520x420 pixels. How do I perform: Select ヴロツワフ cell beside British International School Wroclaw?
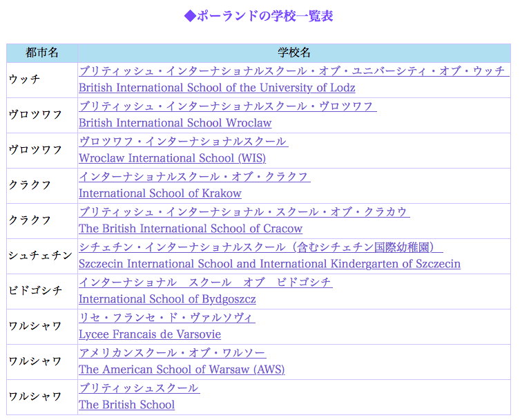point(42,115)
